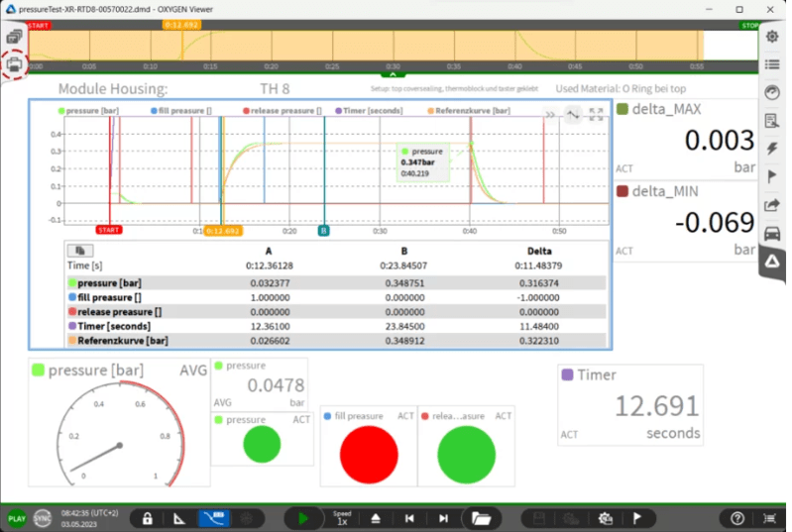Click the print report icon in left sidebar
The height and width of the screenshot is (532, 792).
pos(15,63)
